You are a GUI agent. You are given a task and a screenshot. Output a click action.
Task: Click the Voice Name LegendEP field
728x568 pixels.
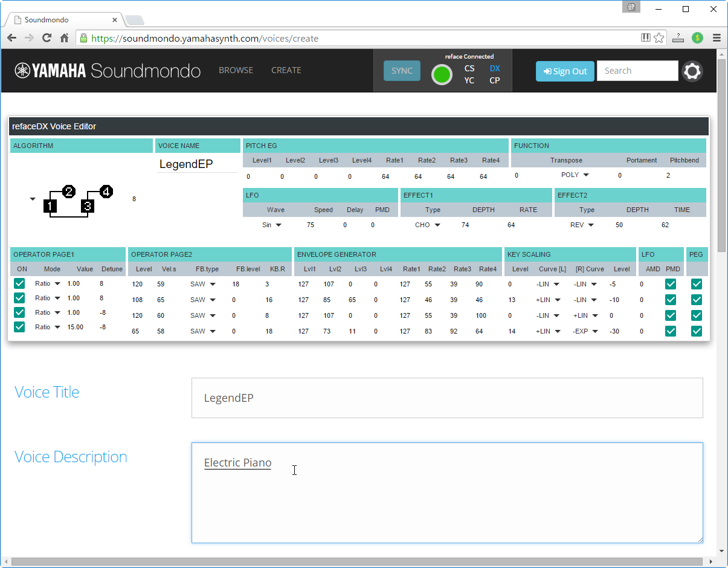tap(197, 164)
